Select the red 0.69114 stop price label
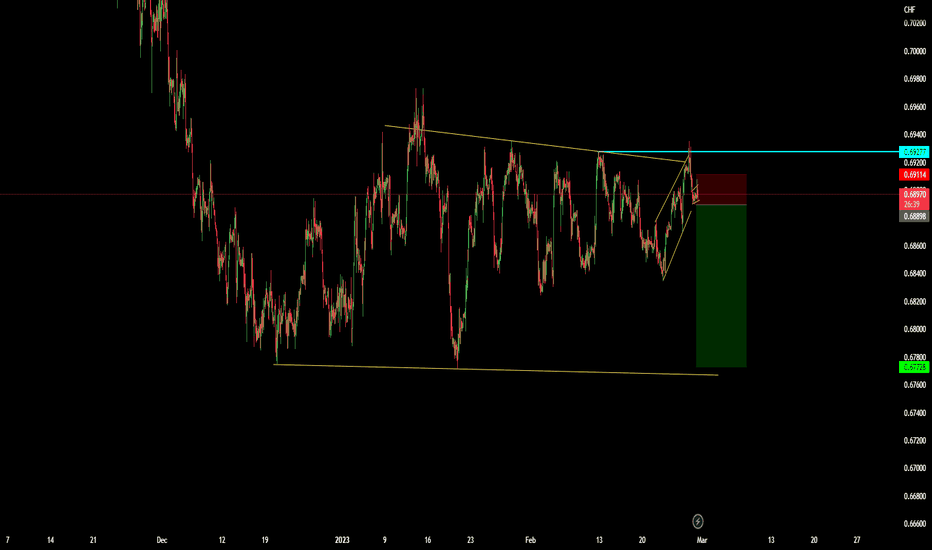Image resolution: width=932 pixels, height=550 pixels. tap(914, 175)
